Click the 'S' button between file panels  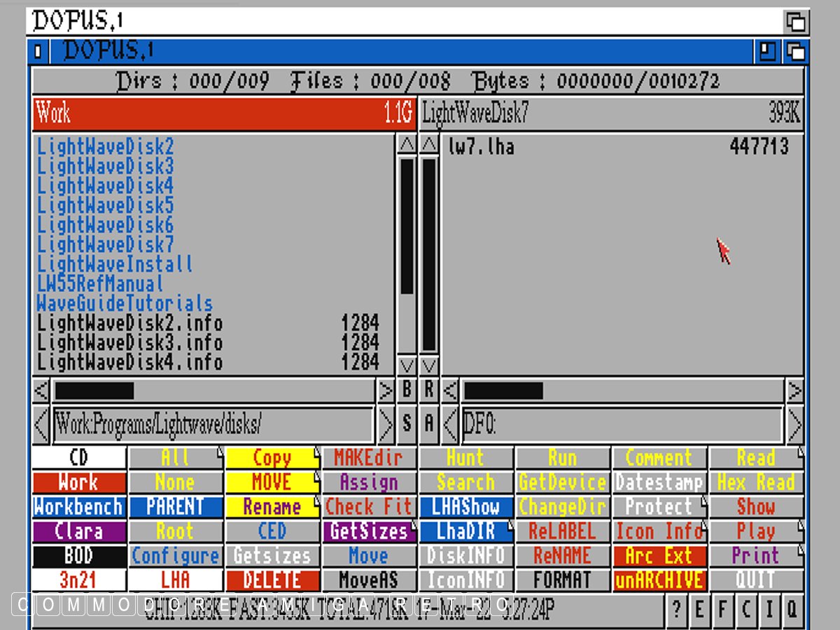[x=407, y=423]
